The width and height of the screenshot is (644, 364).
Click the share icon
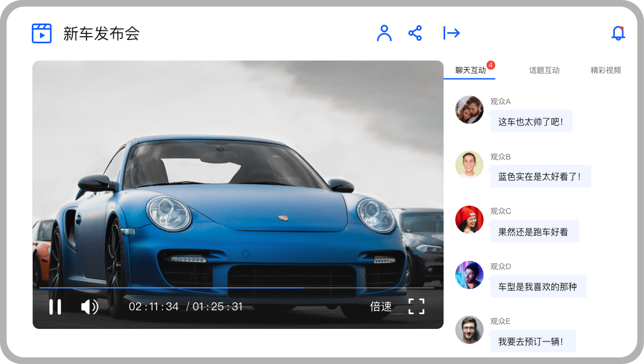click(x=415, y=33)
